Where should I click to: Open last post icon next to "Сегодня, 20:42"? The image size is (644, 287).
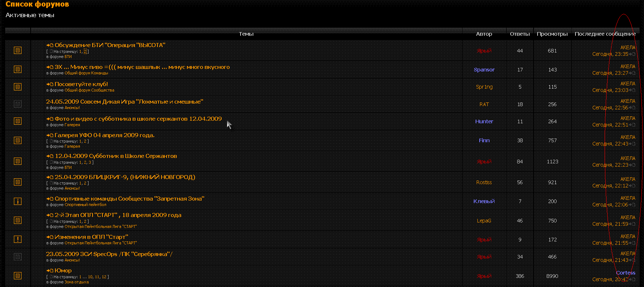pyautogui.click(x=632, y=280)
